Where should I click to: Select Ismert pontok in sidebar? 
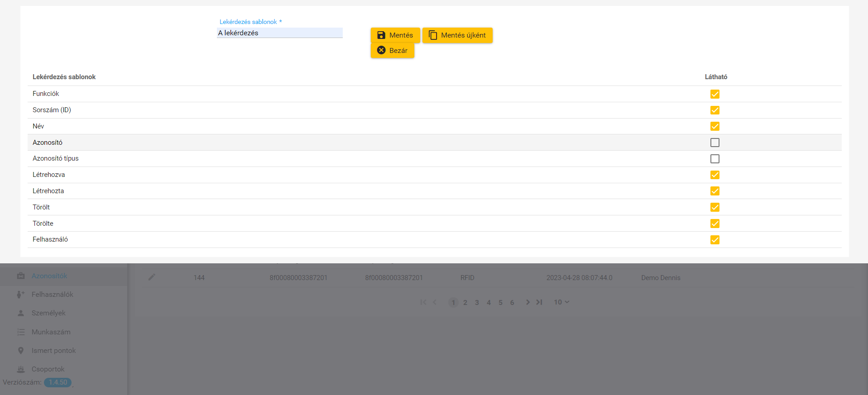(x=53, y=351)
